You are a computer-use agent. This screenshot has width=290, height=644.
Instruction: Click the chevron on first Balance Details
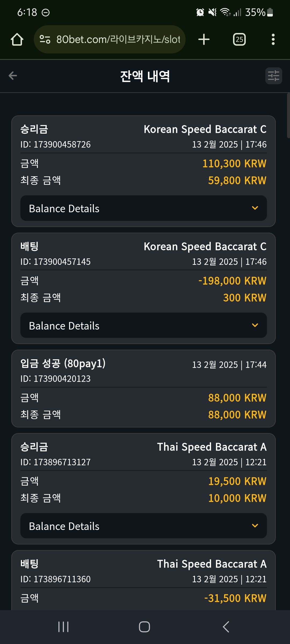pyautogui.click(x=255, y=208)
